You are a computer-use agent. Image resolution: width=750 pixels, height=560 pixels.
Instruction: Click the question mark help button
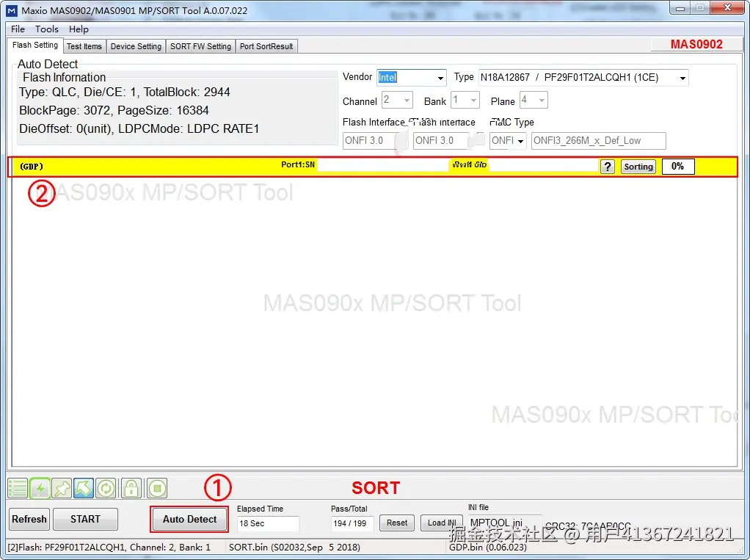click(x=608, y=167)
